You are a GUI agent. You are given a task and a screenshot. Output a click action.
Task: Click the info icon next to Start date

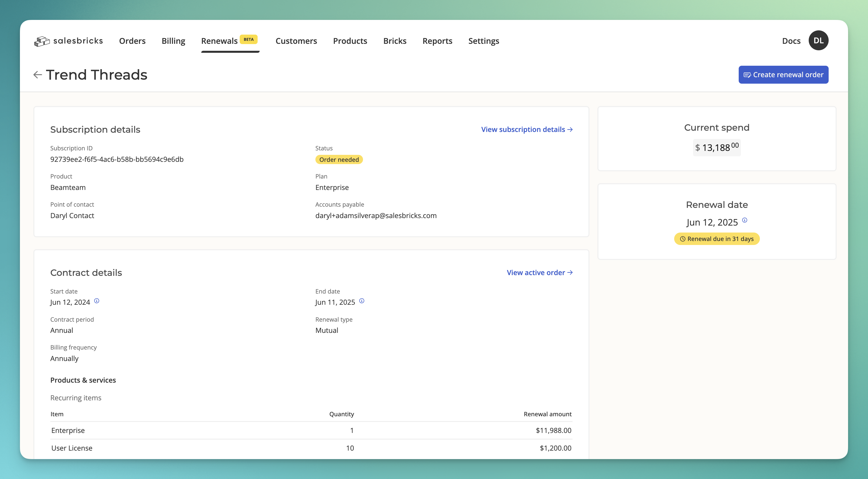(x=97, y=301)
